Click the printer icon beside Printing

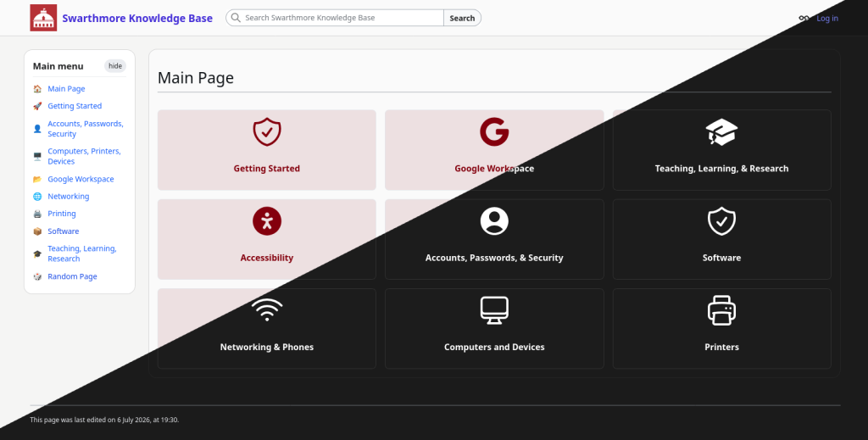37,213
